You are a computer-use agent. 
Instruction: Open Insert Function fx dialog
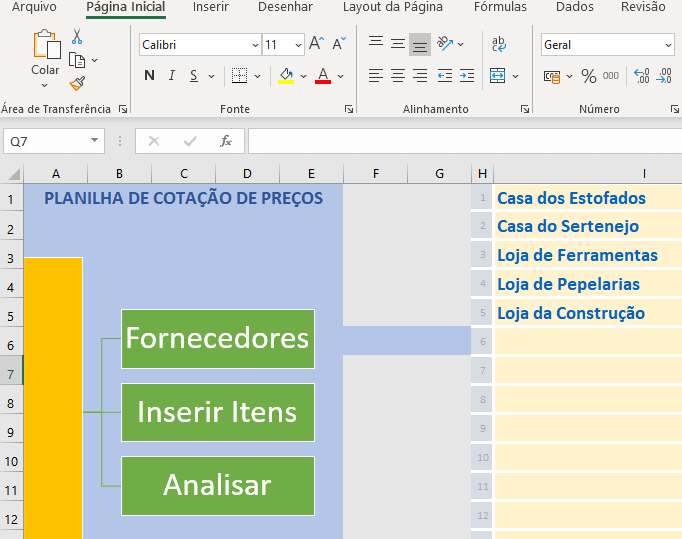click(226, 141)
